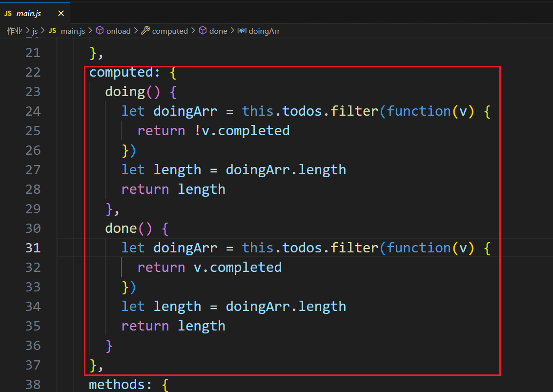Click 'return length' statement on line 35

point(173,326)
